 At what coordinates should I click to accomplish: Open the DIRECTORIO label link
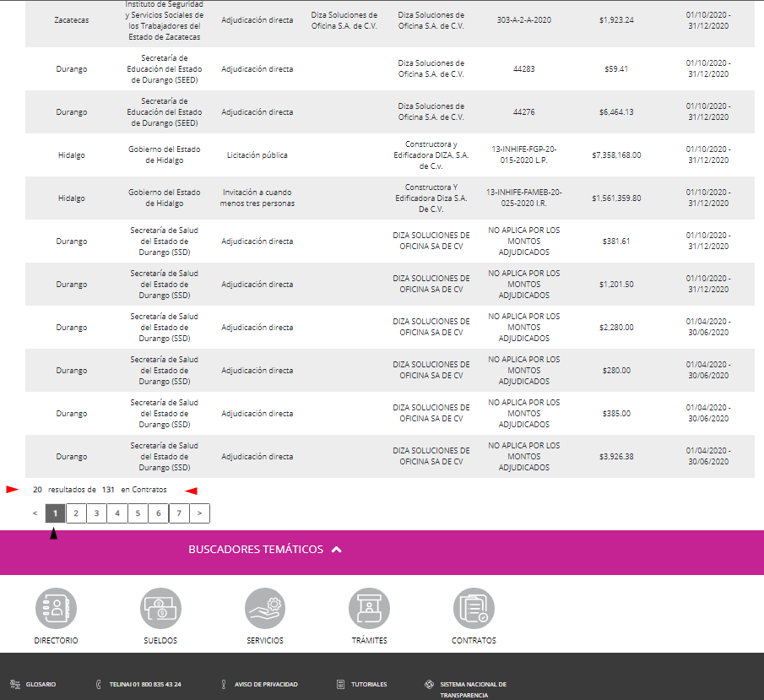coord(56,640)
